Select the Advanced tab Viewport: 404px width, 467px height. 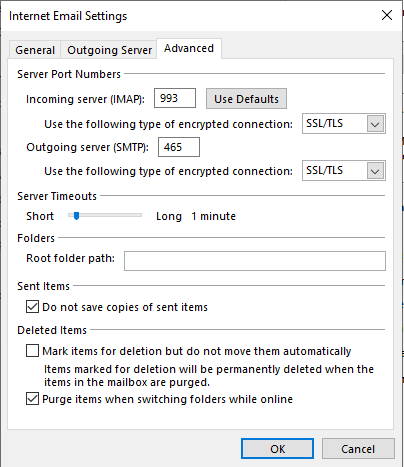(189, 49)
